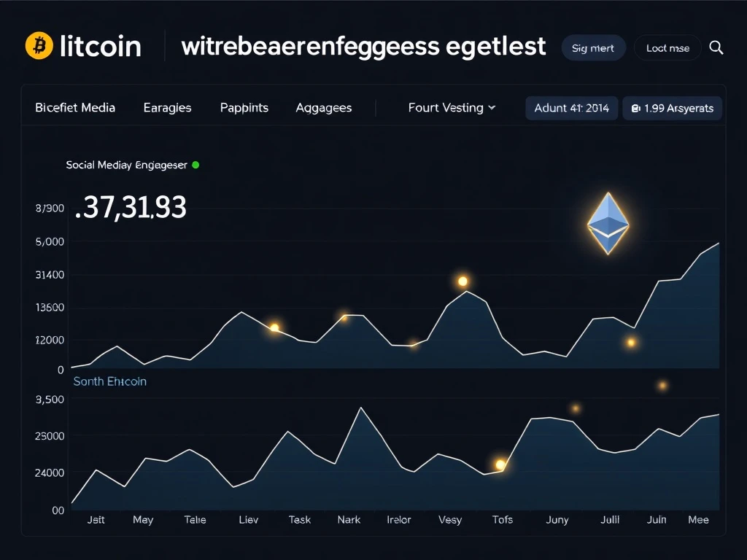
Task: Go to the Aggagees tab
Action: click(x=324, y=108)
